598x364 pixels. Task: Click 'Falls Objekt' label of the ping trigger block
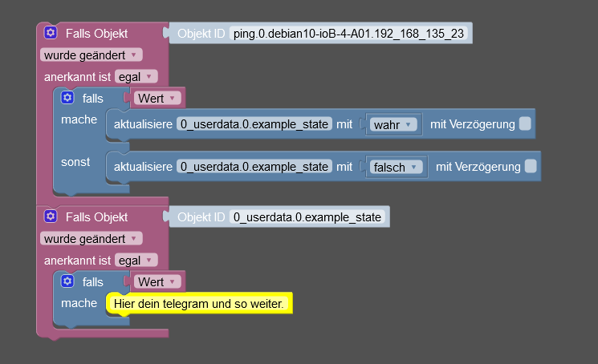(x=96, y=34)
